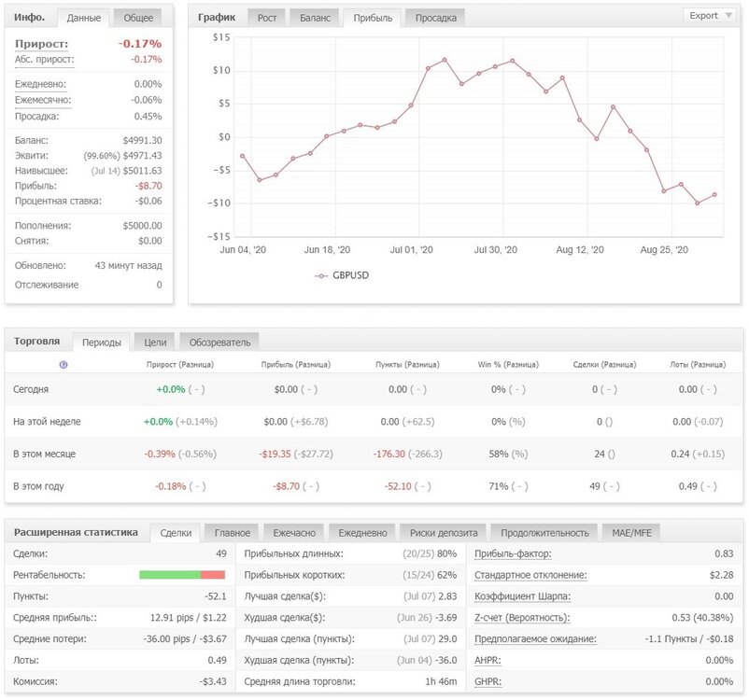Image resolution: width=749 pixels, height=700 pixels.
Task: Click the 43 минут назад update text
Action: 129,265
